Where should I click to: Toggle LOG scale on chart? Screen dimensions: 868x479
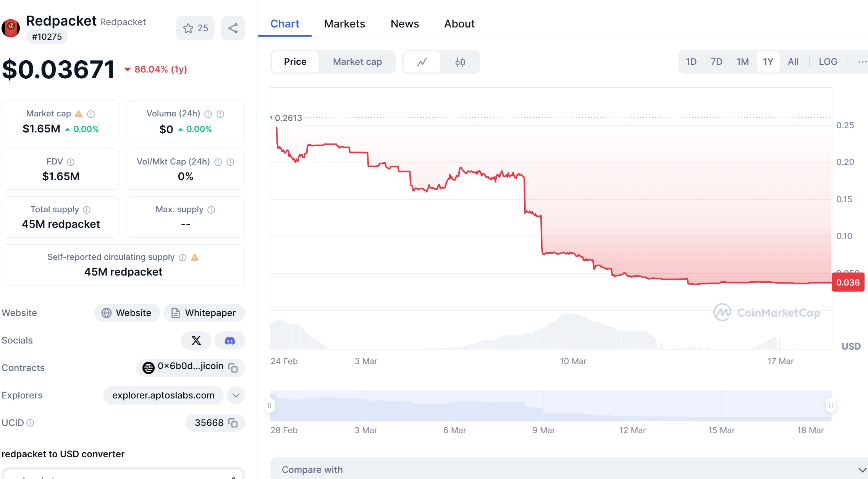pos(828,62)
